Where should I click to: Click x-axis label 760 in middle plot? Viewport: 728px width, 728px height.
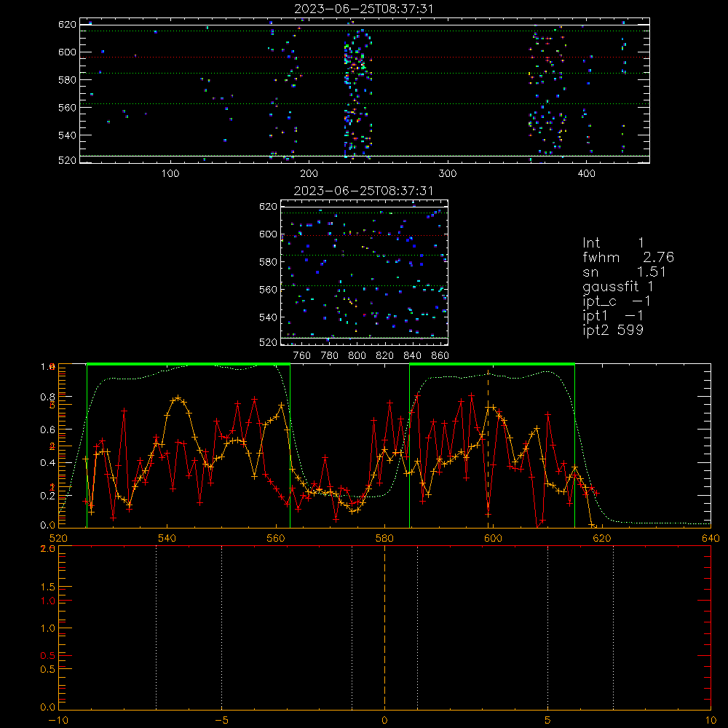[302, 356]
